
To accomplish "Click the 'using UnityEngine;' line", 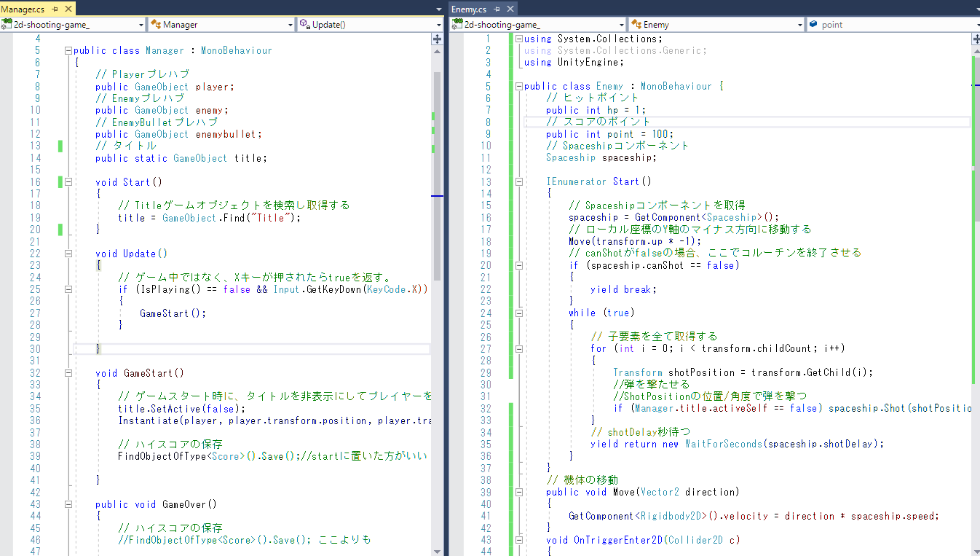I will [574, 62].
